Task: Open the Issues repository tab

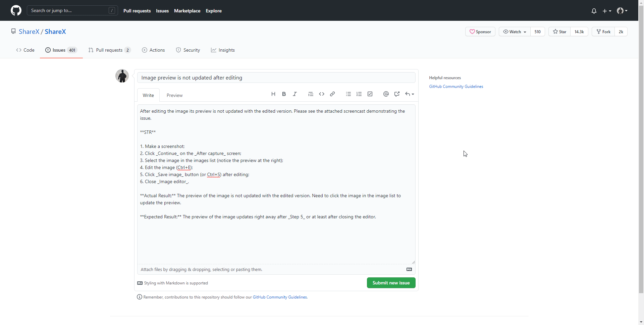Action: point(61,50)
